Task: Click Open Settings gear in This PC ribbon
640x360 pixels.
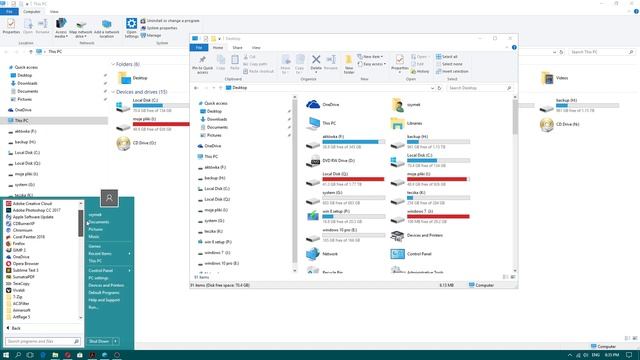Action: (131, 27)
